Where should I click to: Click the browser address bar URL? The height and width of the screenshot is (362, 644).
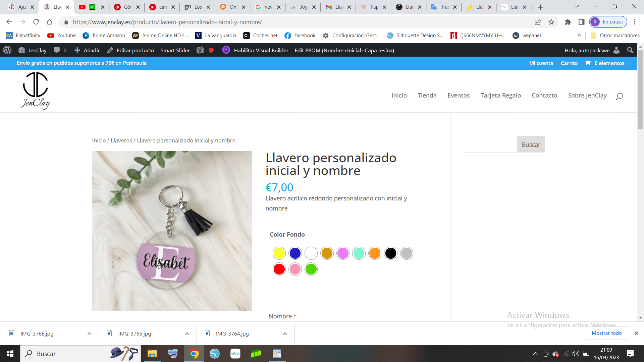tap(167, 22)
